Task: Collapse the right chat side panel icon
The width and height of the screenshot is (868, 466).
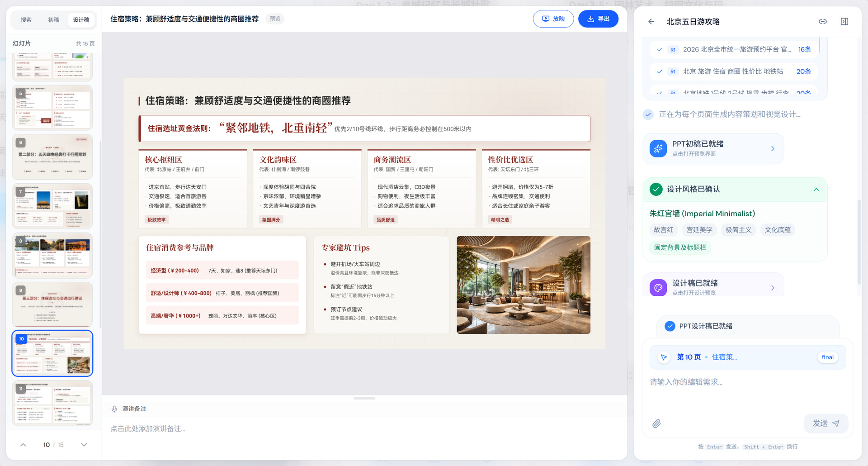Action: coord(844,22)
